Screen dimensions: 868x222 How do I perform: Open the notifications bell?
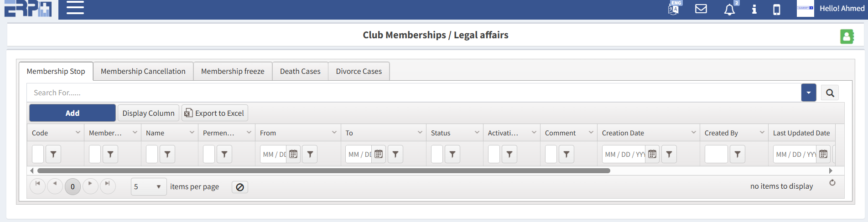(729, 10)
